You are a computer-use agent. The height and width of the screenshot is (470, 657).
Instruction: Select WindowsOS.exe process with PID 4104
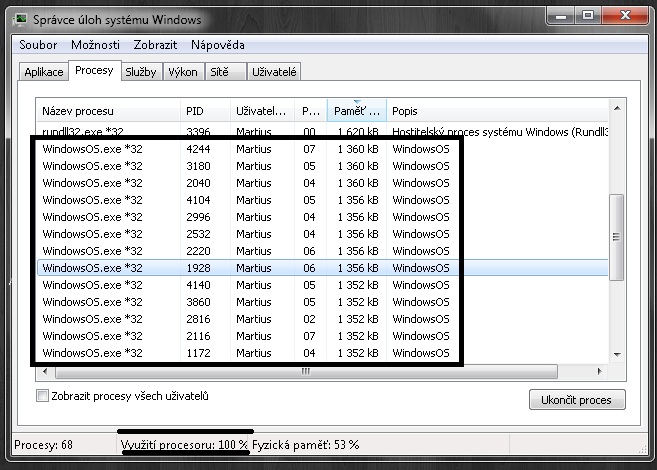click(x=323, y=200)
